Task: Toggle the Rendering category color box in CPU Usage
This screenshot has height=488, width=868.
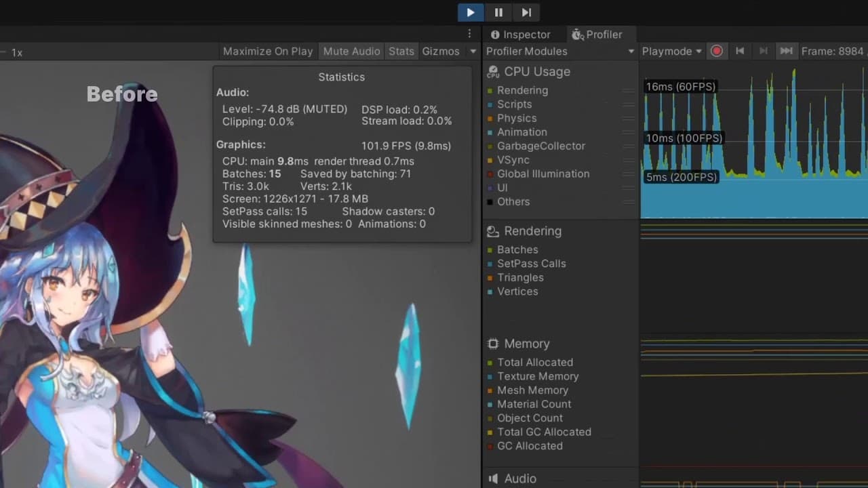Action: [x=490, y=91]
